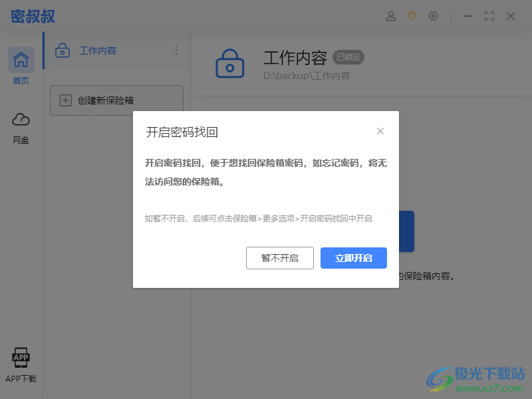Screen dimensions: 532x399
Task: Click the 已锁定 status badge
Action: [x=348, y=57]
